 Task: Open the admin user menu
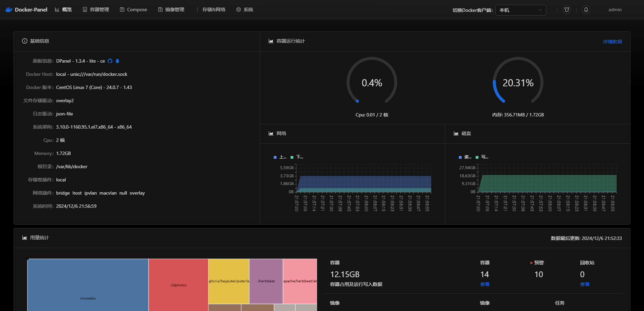point(615,9)
